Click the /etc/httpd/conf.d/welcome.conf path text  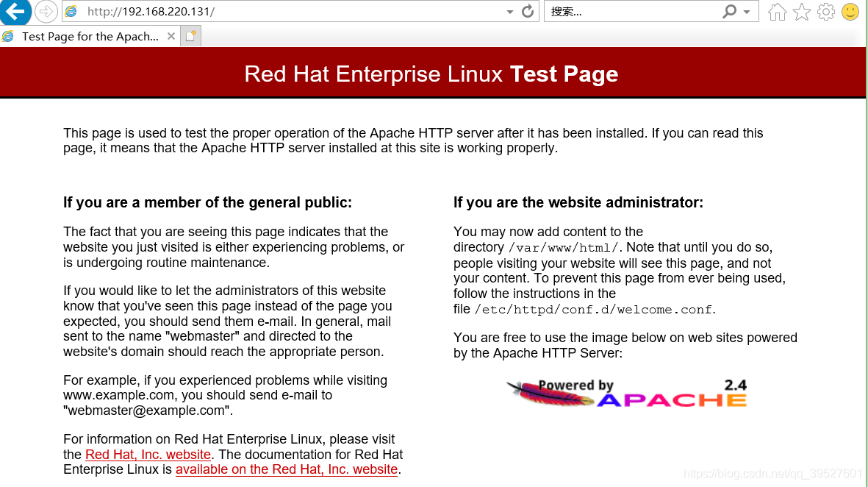(593, 309)
